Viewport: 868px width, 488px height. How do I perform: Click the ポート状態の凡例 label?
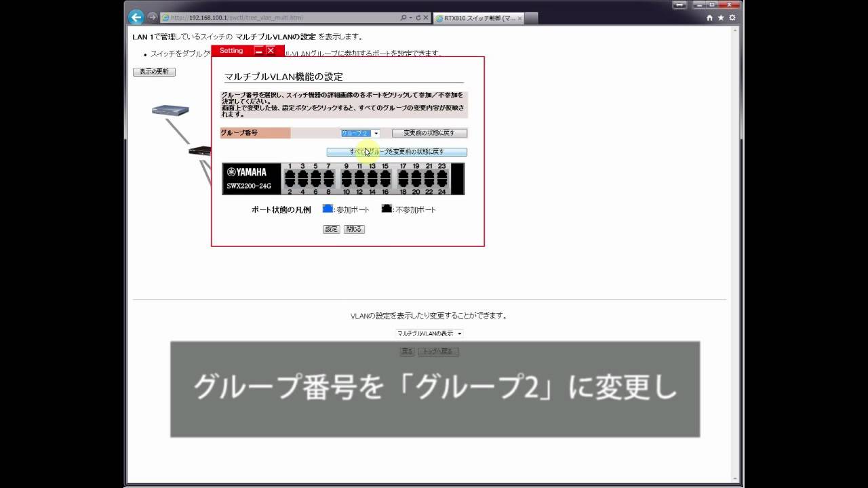pos(281,210)
